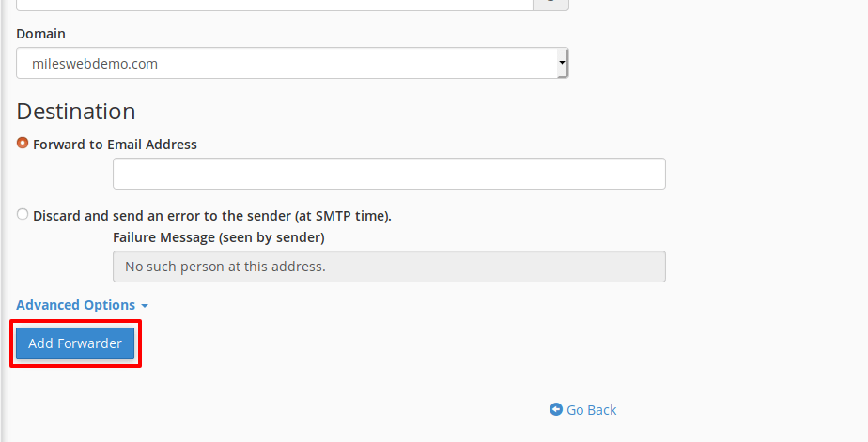Click the Discard and send an error label
Image resolution: width=868 pixels, height=442 pixels.
click(212, 216)
